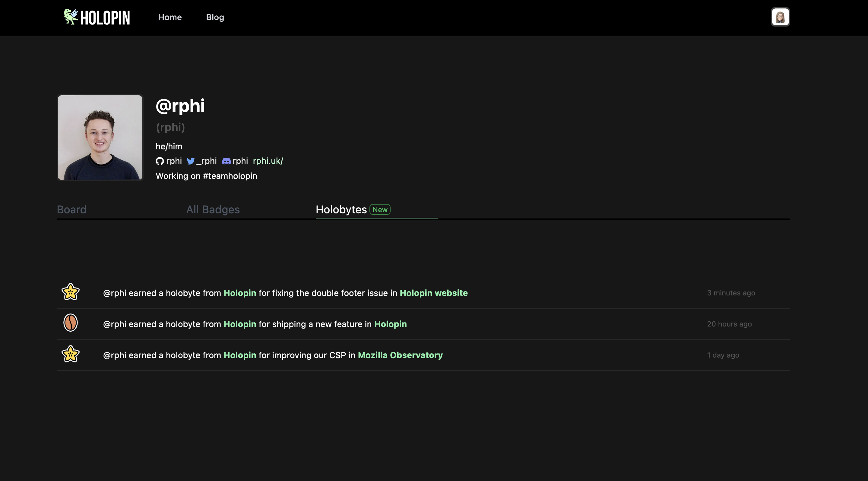This screenshot has height=481, width=868.
Task: Click the Holopin logo in the navbar
Action: coord(97,17)
